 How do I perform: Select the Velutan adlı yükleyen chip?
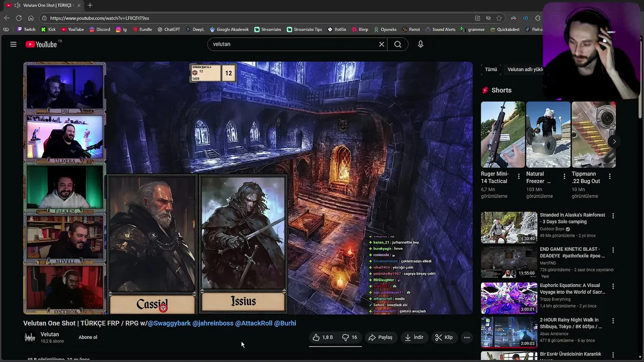point(525,69)
